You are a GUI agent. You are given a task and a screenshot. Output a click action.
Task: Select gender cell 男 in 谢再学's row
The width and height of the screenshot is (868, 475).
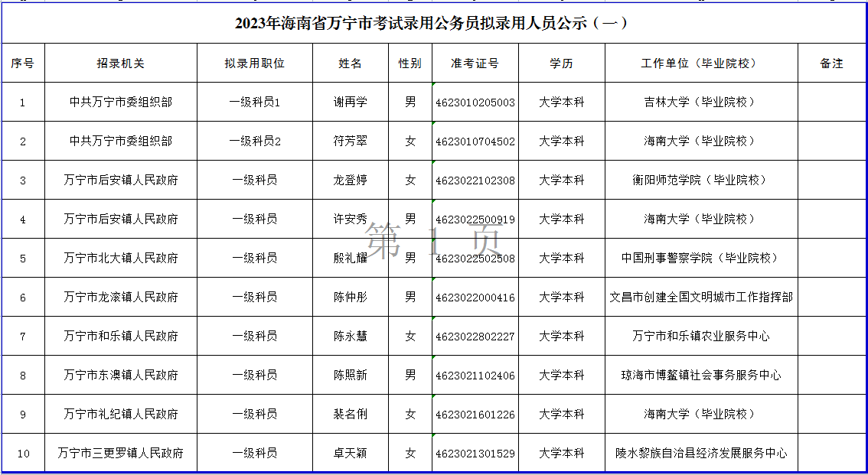click(x=410, y=102)
